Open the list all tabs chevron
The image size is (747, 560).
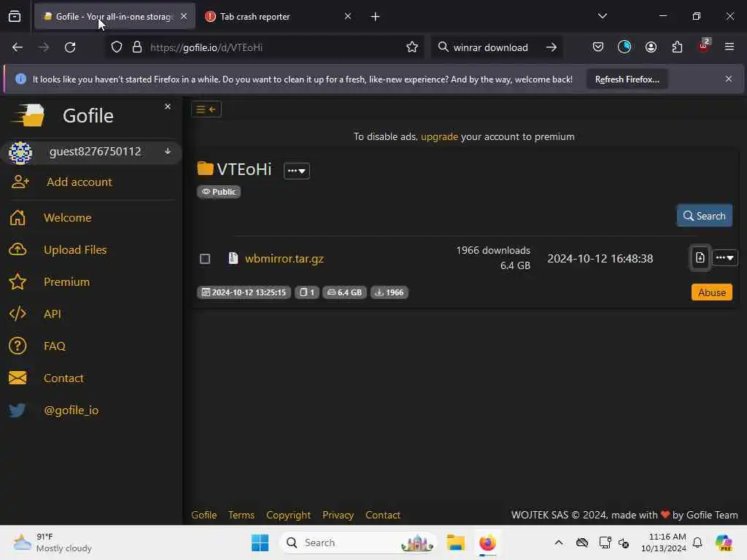pyautogui.click(x=603, y=16)
